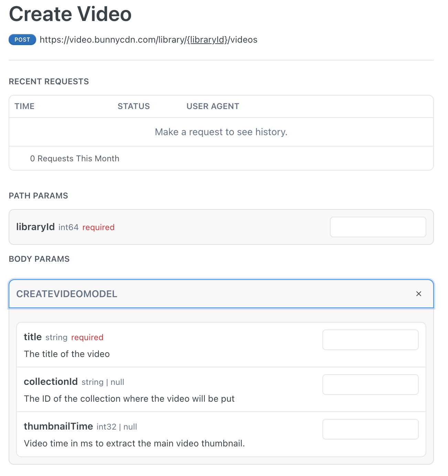
Task: Click the endpoint URL text
Action: click(x=148, y=40)
